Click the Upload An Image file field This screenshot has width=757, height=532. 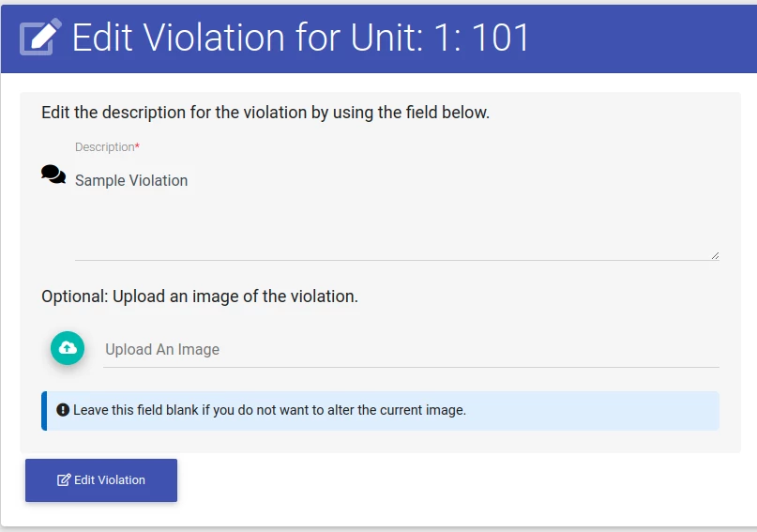click(411, 350)
